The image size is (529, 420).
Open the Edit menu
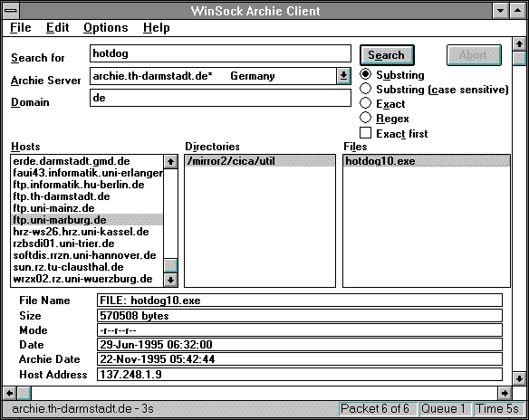coord(58,27)
